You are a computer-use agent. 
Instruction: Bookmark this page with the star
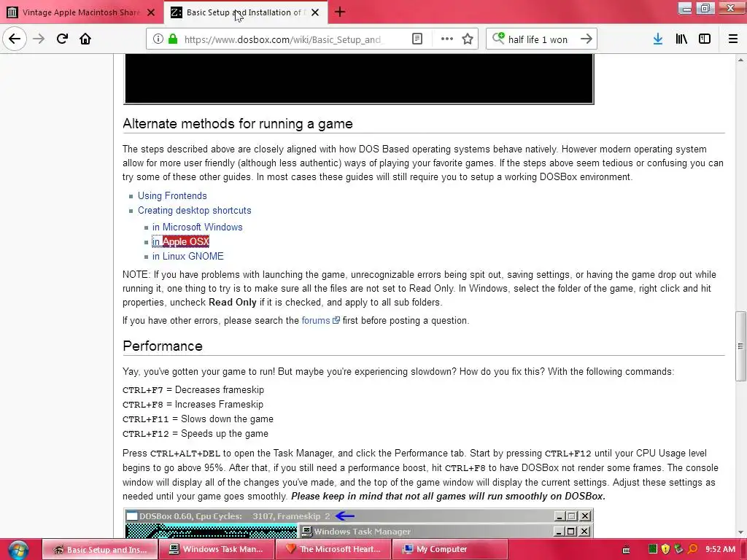tap(468, 39)
